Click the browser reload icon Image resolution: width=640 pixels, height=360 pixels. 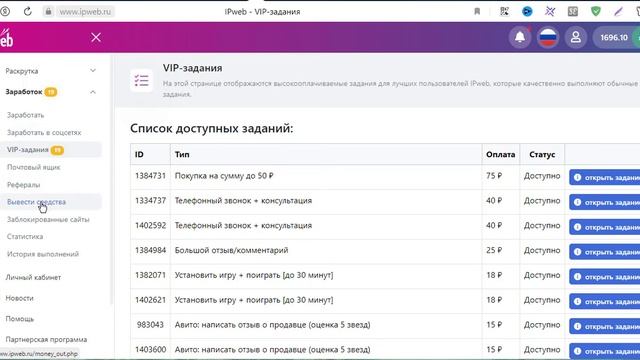tap(27, 11)
